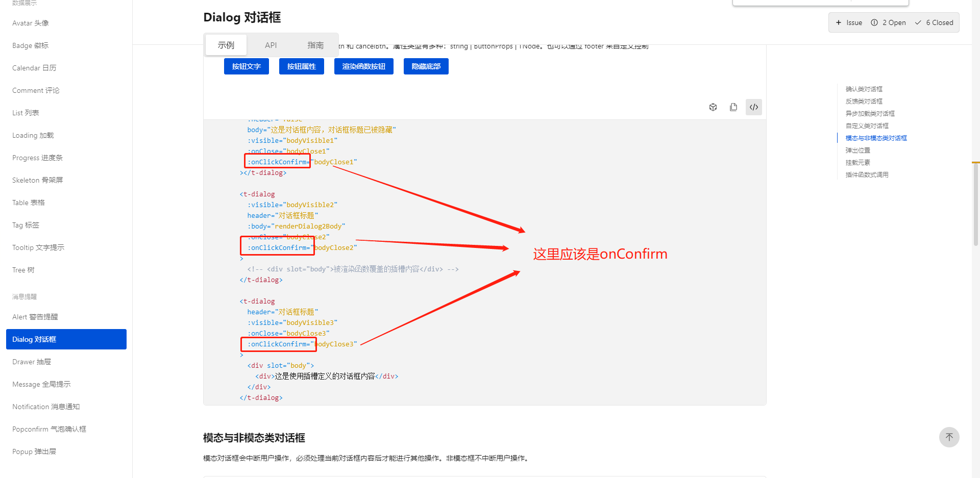View the 2 Open issues
Image resolution: width=980 pixels, height=478 pixels.
pos(888,22)
